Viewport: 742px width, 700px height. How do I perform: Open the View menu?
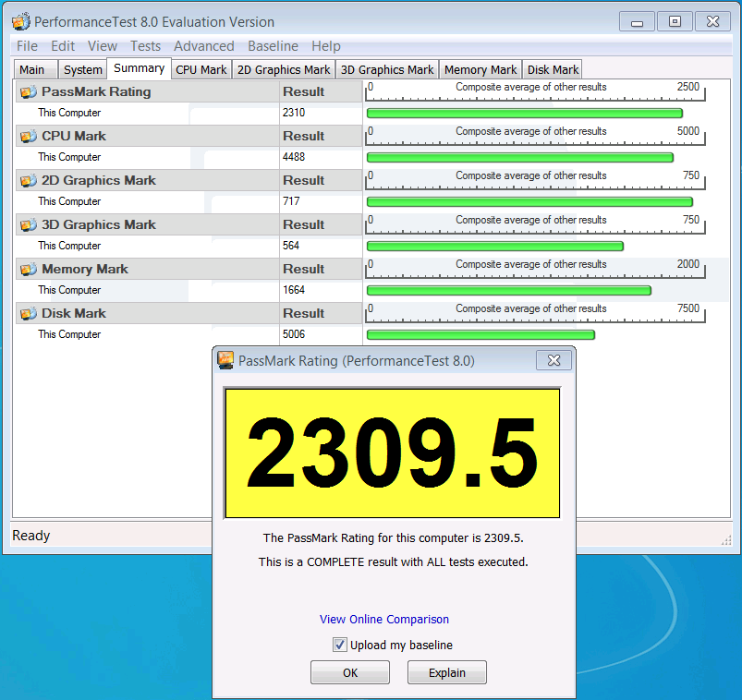(103, 46)
